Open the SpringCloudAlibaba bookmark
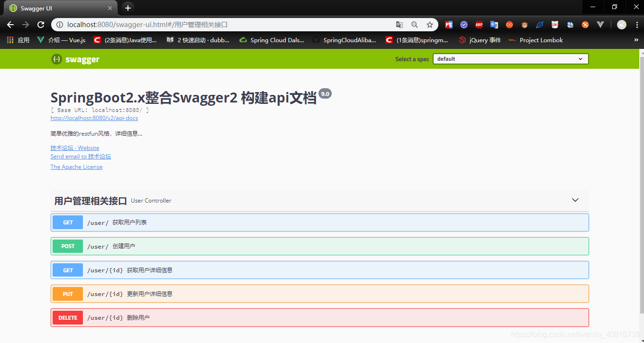Image resolution: width=644 pixels, height=343 pixels. tap(345, 40)
